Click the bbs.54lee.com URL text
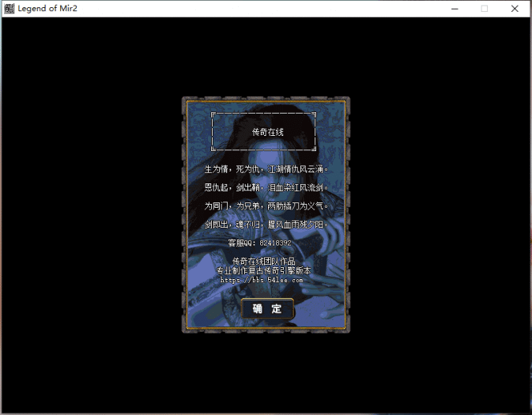This screenshot has height=415, width=532. click(x=262, y=280)
